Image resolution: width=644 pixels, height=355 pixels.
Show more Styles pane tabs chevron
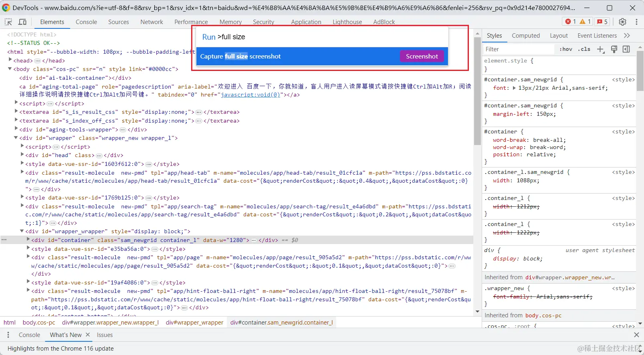click(627, 36)
